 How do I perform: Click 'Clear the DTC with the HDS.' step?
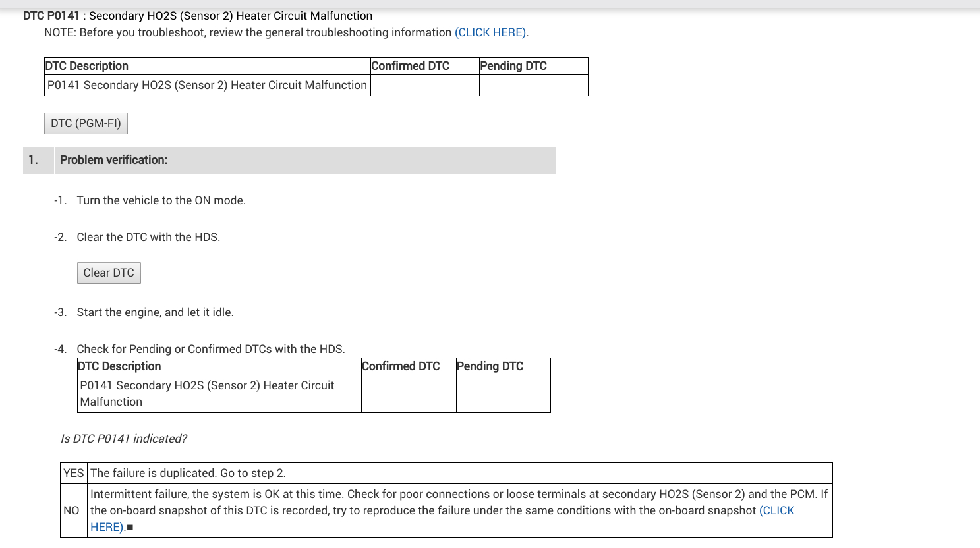(148, 237)
